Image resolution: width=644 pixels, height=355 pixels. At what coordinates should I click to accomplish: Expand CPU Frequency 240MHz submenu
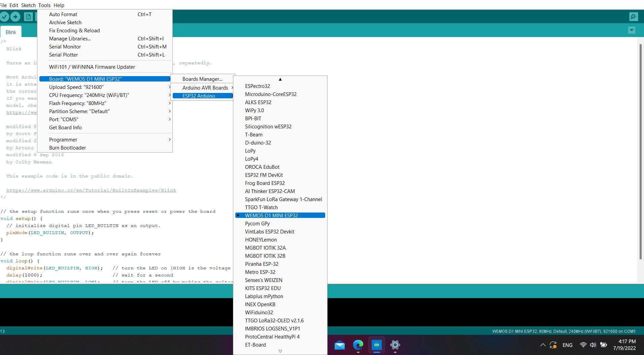pos(105,95)
